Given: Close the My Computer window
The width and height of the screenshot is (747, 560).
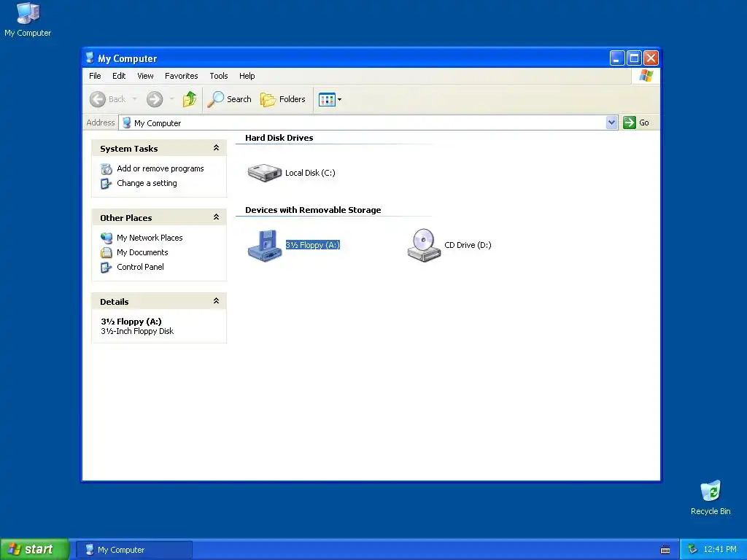Looking at the screenshot, I should (651, 58).
